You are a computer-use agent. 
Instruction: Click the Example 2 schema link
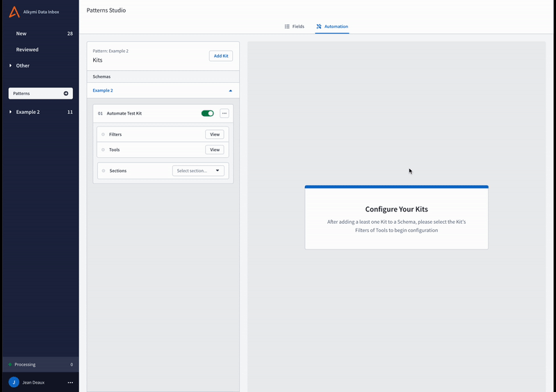(103, 90)
